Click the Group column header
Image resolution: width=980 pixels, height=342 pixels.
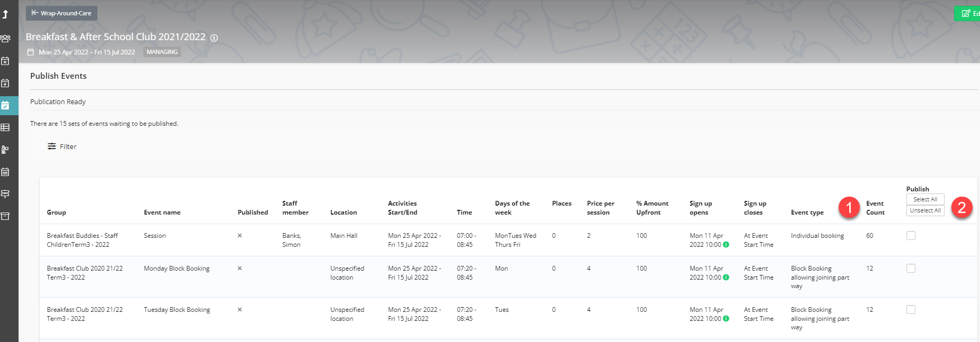point(56,212)
